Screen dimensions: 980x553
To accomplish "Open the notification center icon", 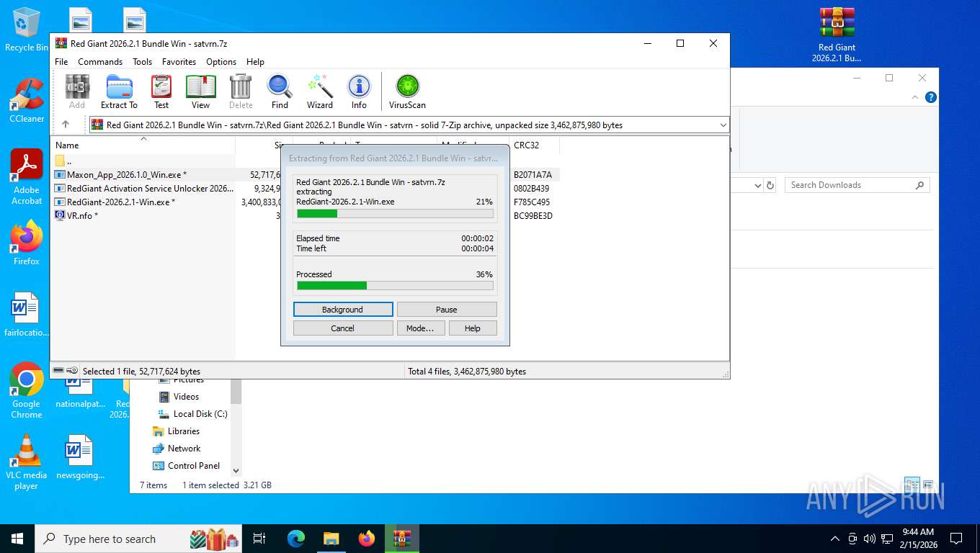I will coord(956,539).
